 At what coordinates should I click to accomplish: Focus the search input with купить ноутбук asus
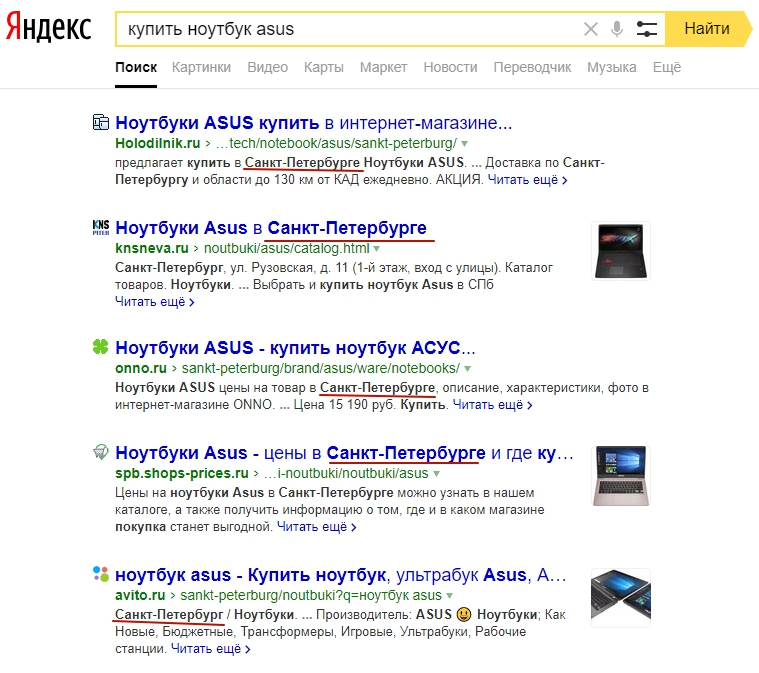[349, 29]
